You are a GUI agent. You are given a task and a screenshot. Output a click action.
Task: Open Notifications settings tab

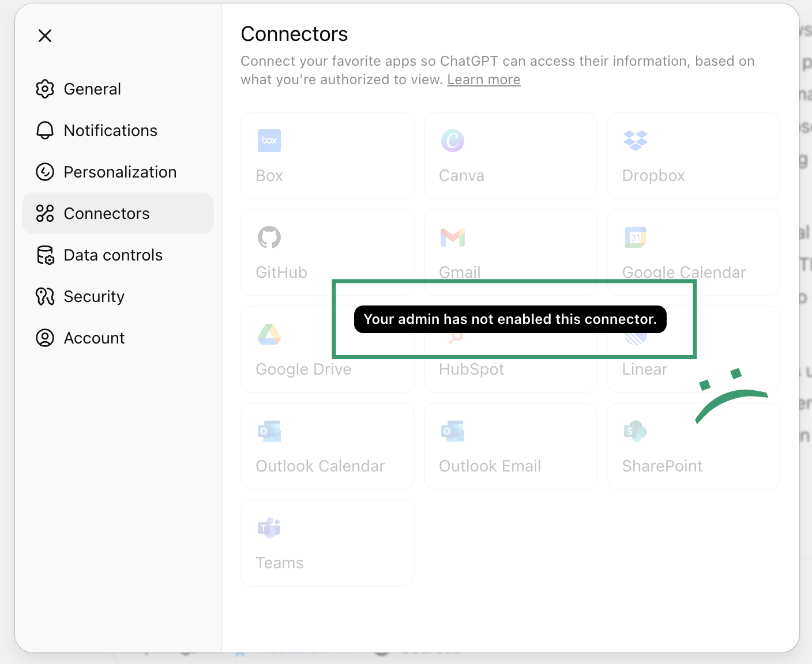point(111,130)
